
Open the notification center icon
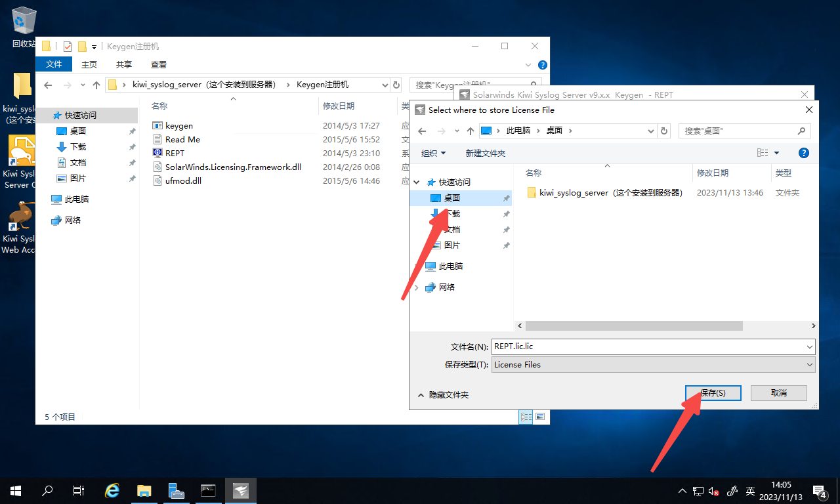(820, 490)
